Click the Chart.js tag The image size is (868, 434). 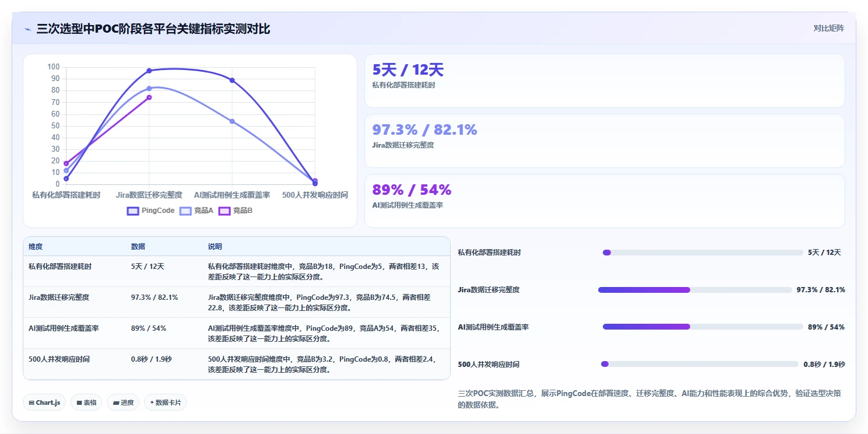coord(44,402)
